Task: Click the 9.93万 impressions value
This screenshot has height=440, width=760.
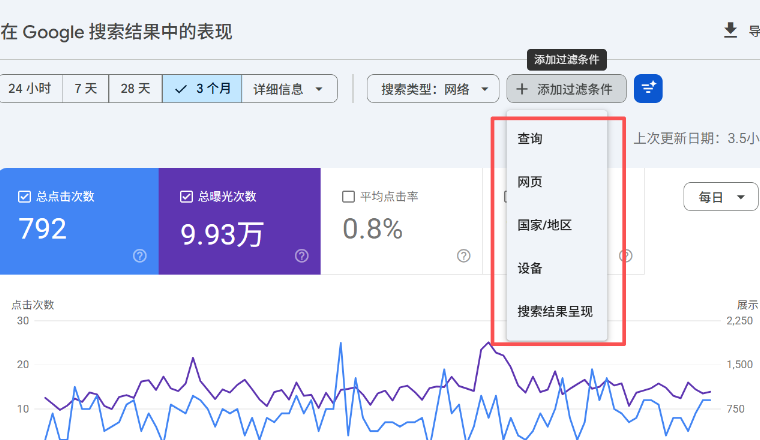Action: coord(222,234)
